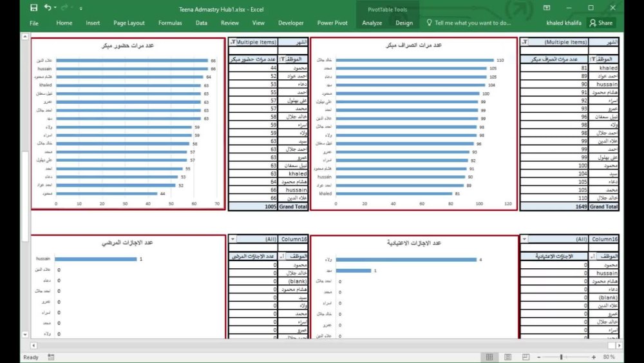Open Ribbon Display Options
Viewport: 644px width, 363px height.
coord(547,8)
